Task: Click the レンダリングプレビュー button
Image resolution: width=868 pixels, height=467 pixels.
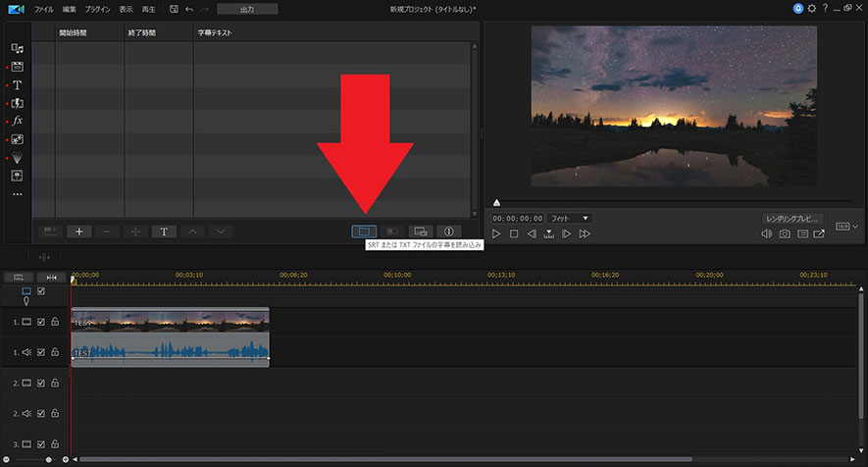Action: [x=792, y=219]
